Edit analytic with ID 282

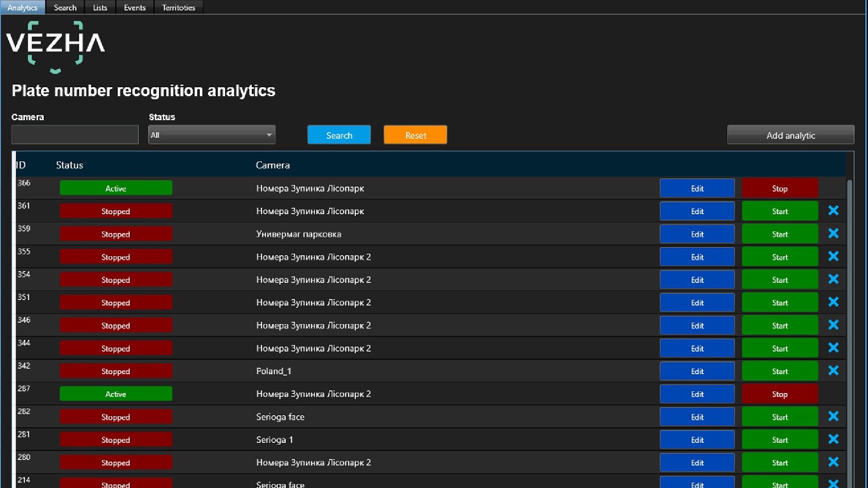coord(697,417)
